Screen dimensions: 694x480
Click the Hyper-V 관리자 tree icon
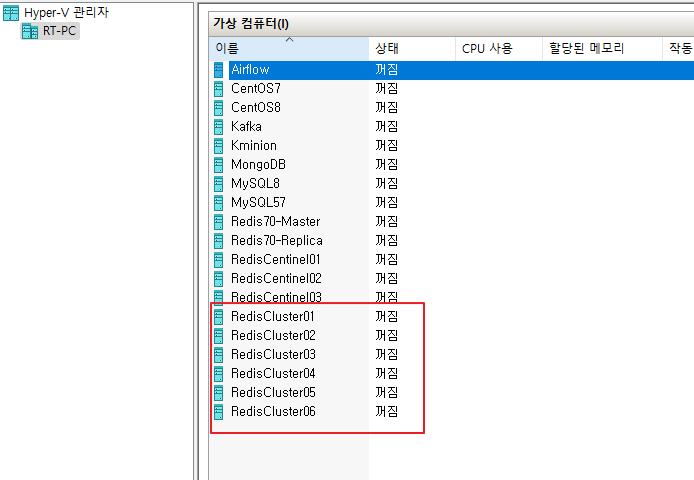pyautogui.click(x=11, y=13)
